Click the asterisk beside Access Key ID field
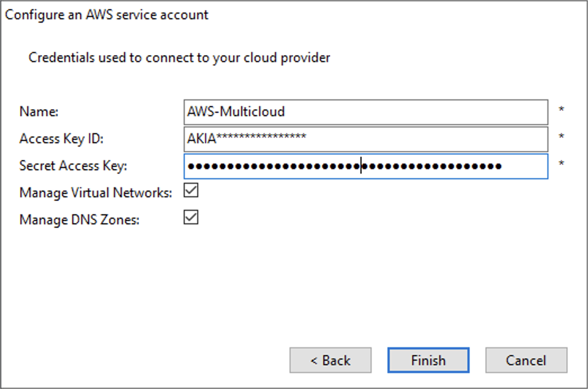The image size is (588, 389). pos(561,137)
